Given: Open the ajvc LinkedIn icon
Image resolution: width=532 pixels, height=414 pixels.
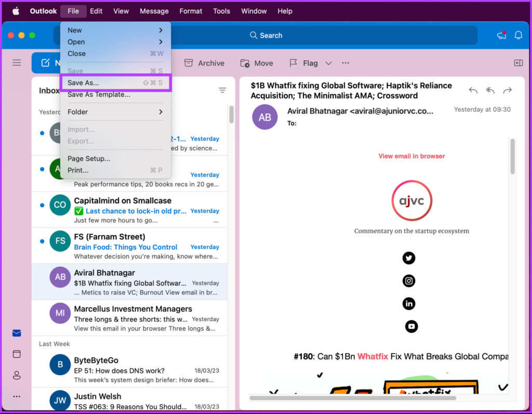Looking at the screenshot, I should (408, 304).
